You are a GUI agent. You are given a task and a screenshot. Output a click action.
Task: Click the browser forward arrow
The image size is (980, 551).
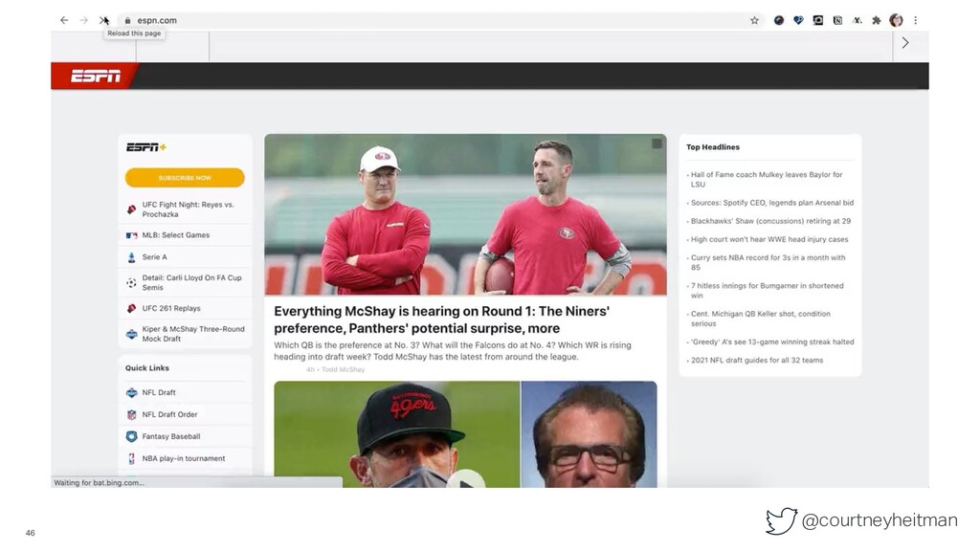(84, 21)
